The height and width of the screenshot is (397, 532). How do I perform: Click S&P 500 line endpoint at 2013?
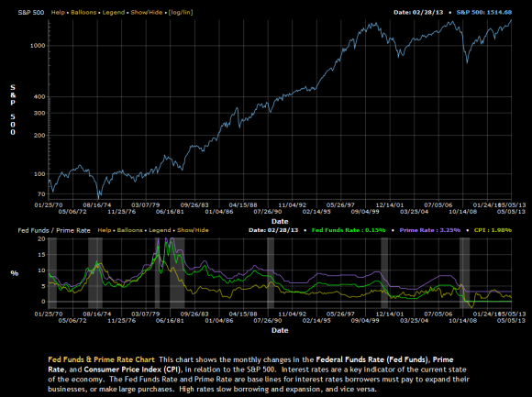(511, 20)
